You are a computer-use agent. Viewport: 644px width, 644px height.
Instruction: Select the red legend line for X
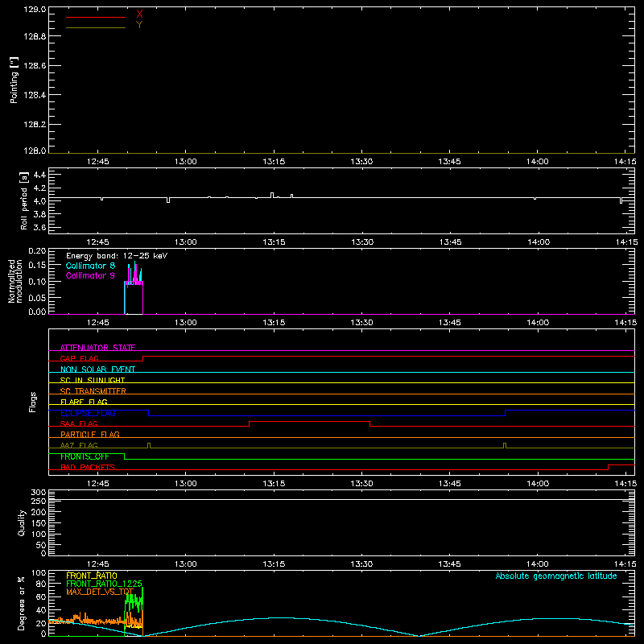point(96,17)
